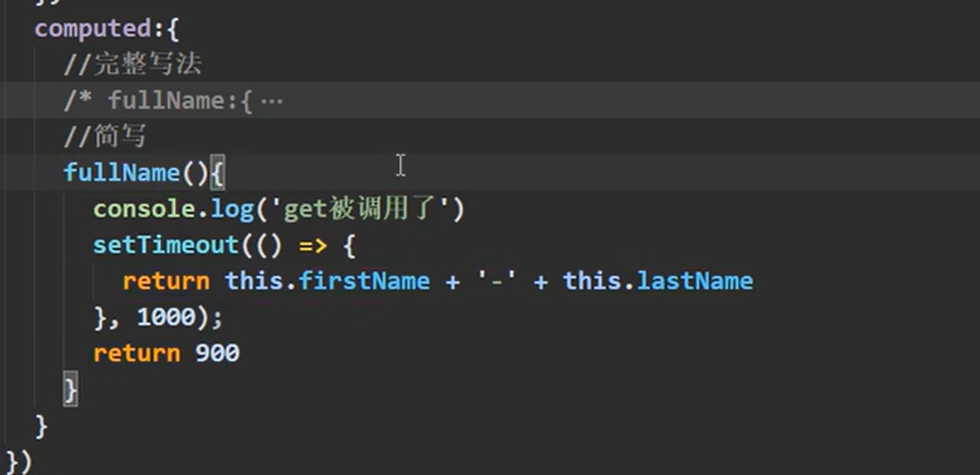
Task: Click the number 900 in return
Action: tap(217, 354)
